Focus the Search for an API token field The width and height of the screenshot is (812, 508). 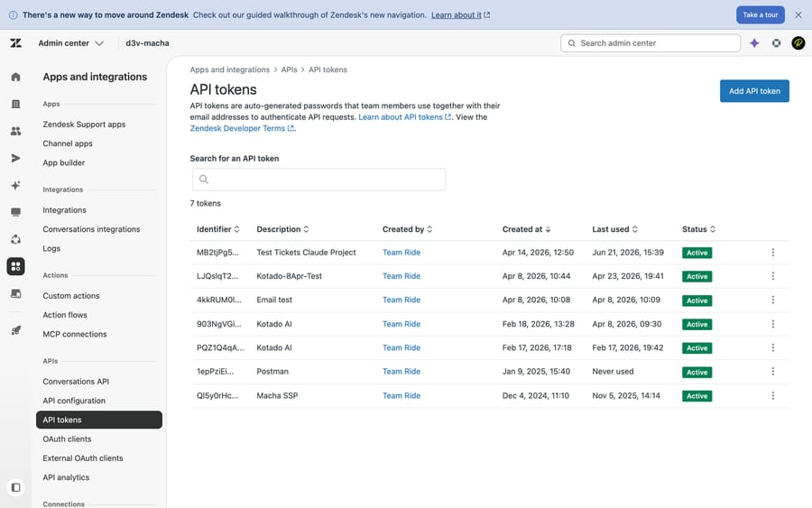pyautogui.click(x=319, y=180)
